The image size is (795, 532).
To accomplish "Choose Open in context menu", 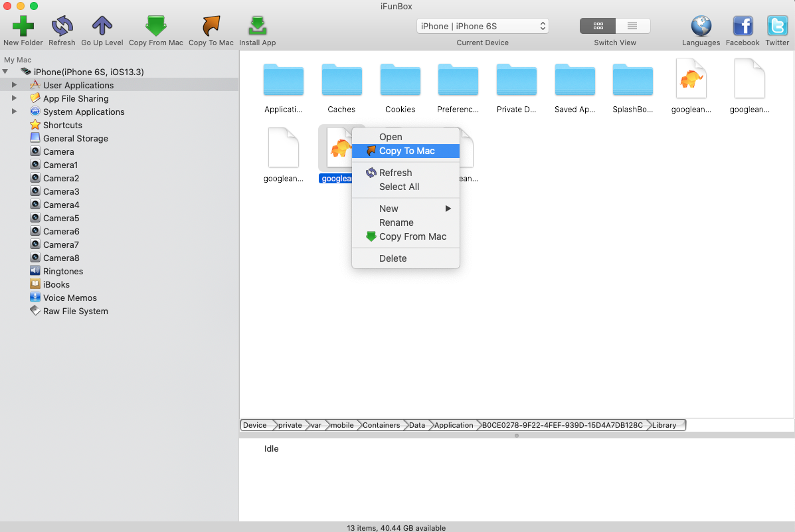I will (x=406, y=137).
